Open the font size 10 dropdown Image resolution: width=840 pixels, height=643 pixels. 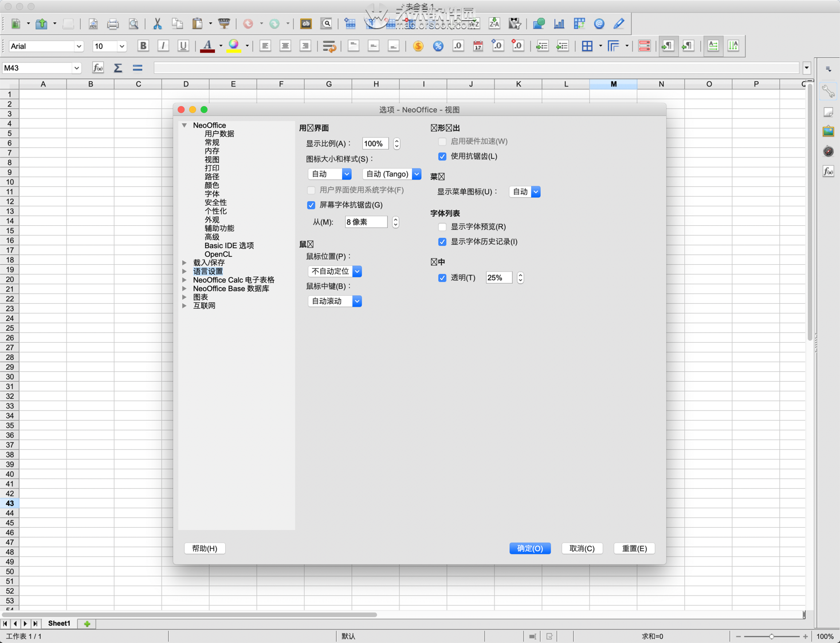[x=121, y=46]
